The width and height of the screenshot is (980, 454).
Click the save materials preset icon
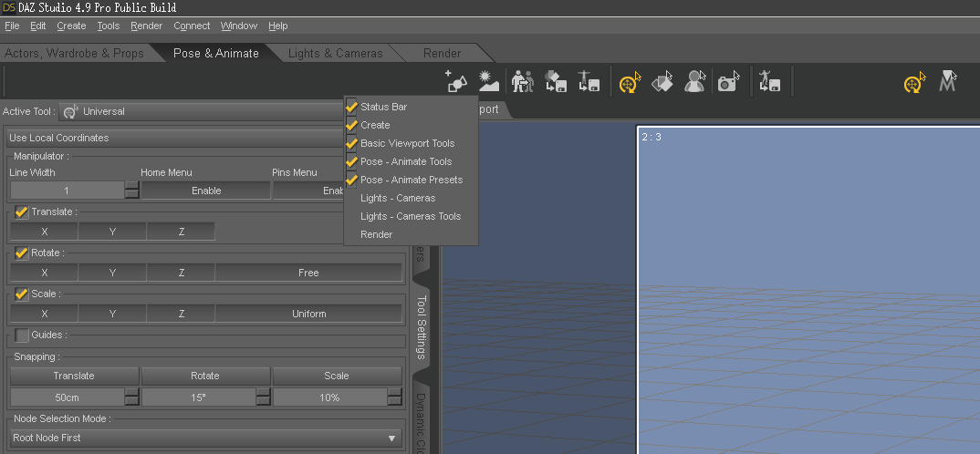555,82
